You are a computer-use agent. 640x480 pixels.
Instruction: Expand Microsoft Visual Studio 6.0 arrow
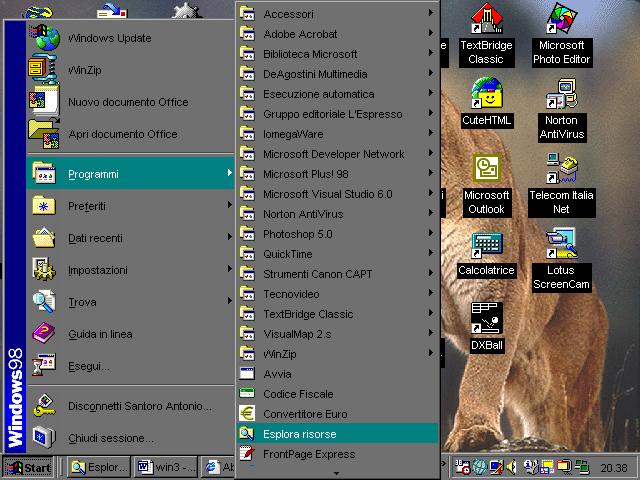point(431,193)
